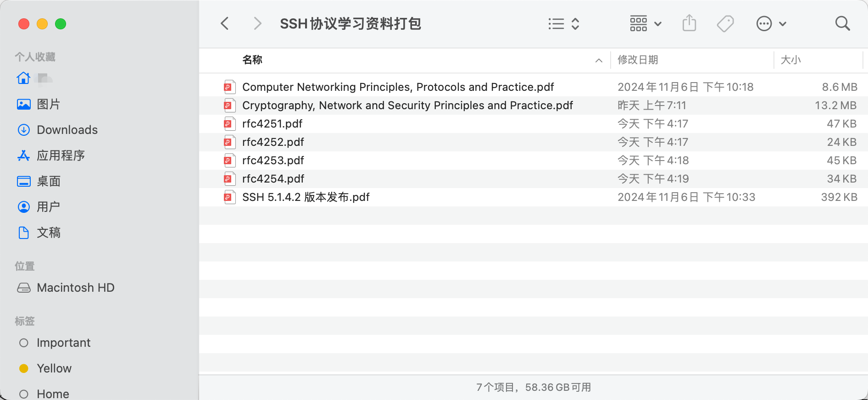This screenshot has height=400, width=868.
Task: Open home folder in sidebar
Action: point(35,78)
